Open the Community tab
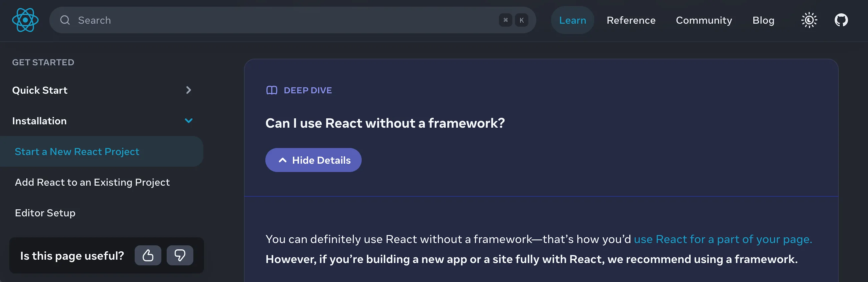The image size is (868, 282). click(704, 20)
